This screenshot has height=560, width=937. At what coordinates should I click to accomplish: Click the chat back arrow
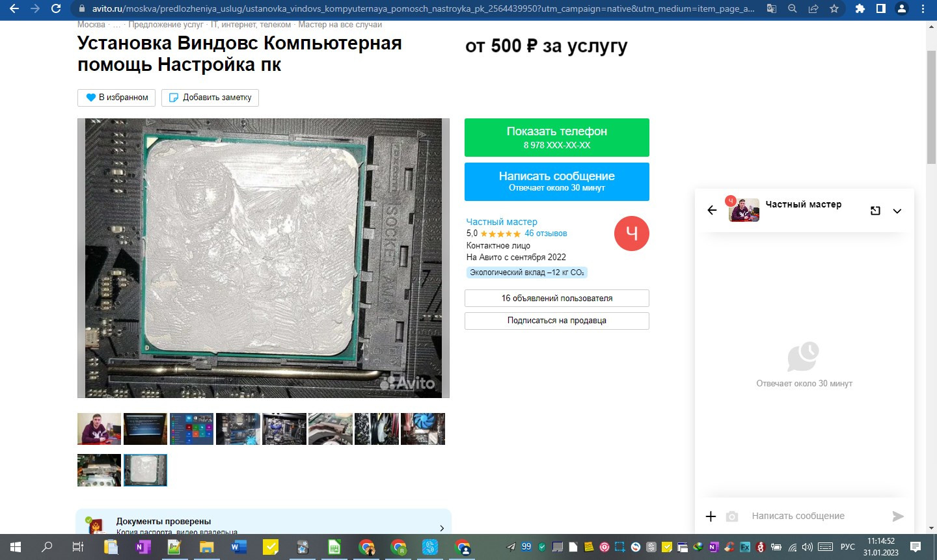[712, 210]
